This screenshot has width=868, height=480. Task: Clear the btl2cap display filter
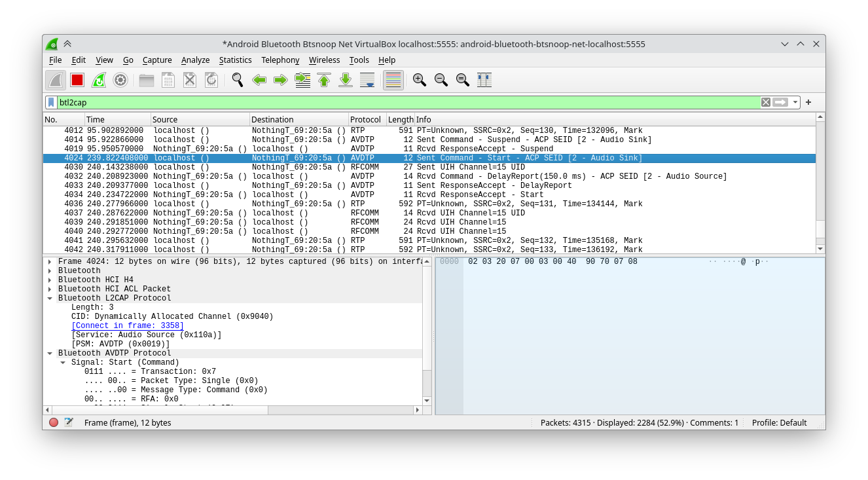765,102
